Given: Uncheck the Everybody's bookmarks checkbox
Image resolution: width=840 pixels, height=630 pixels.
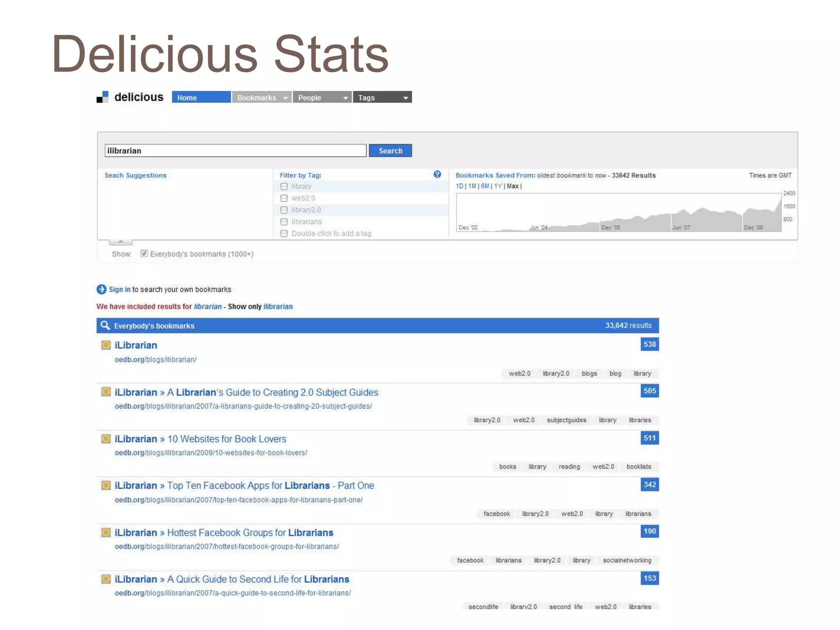Looking at the screenshot, I should pos(144,253).
